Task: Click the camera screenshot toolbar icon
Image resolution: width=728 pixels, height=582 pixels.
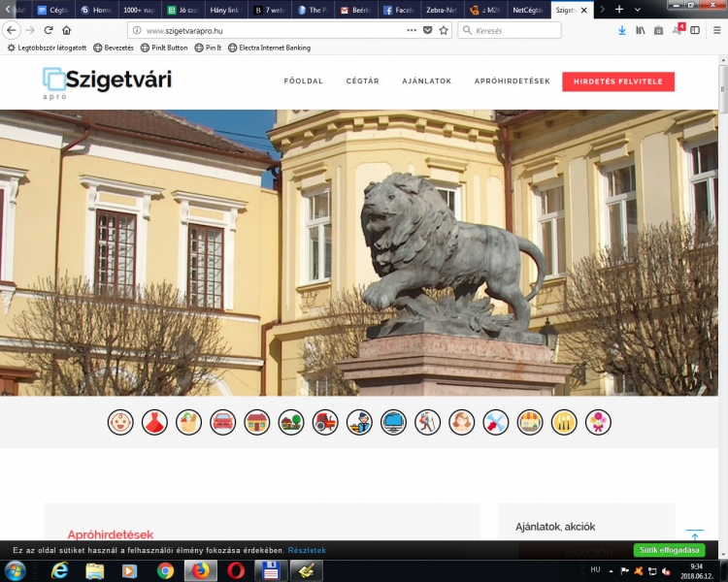Action: (658, 30)
